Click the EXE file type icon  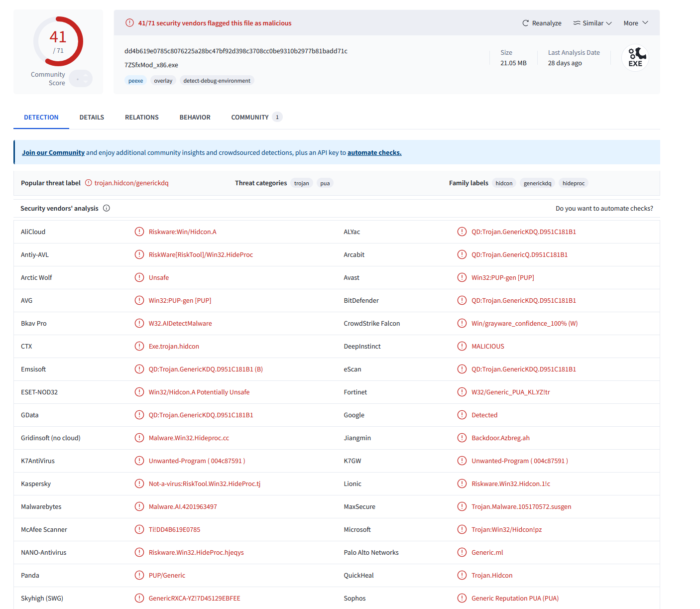pyautogui.click(x=635, y=58)
